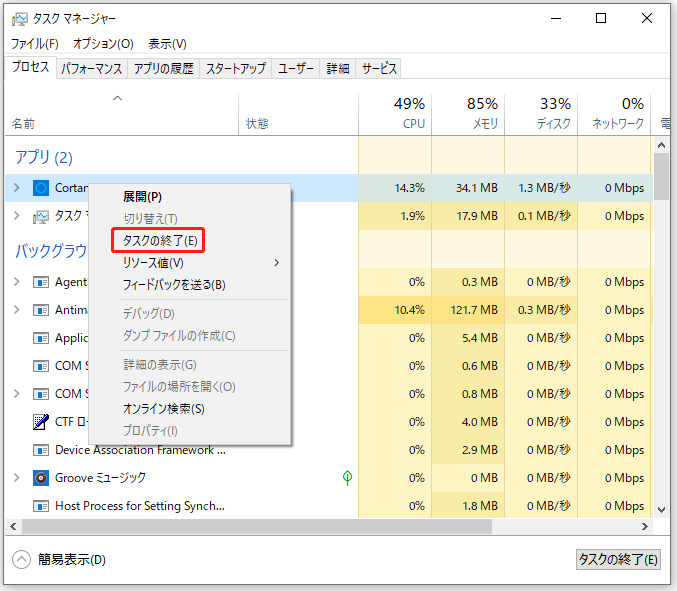Expand the タスク マネージャー process group
Screen dimensions: 677x591
pos(17,216)
